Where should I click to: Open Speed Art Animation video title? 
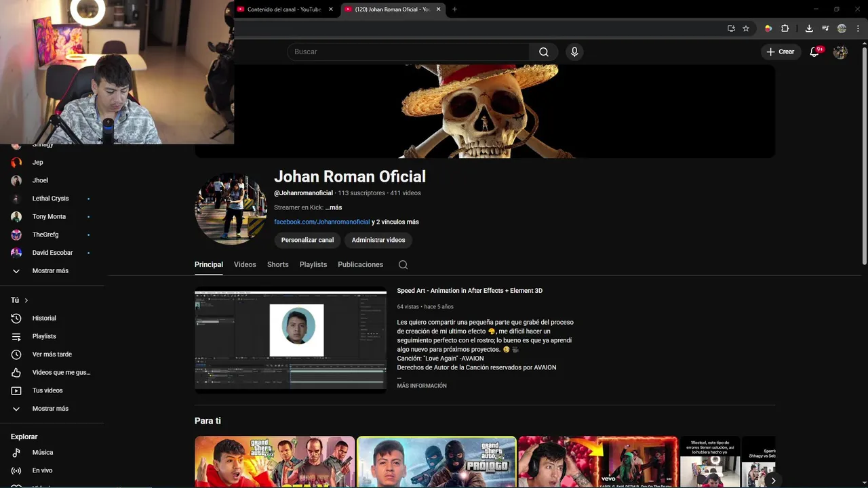tap(470, 291)
